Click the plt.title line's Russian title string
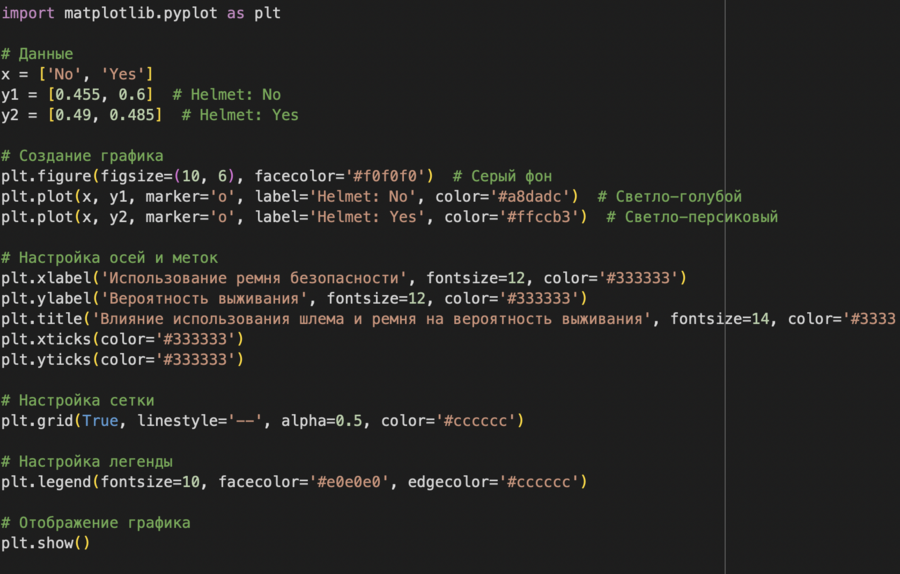 pyautogui.click(x=371, y=319)
